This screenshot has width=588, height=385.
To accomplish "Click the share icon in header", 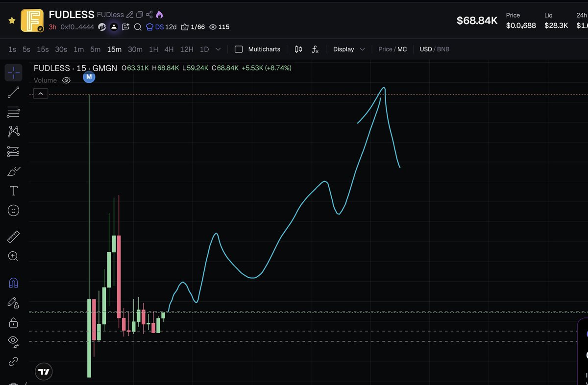I will click(149, 15).
